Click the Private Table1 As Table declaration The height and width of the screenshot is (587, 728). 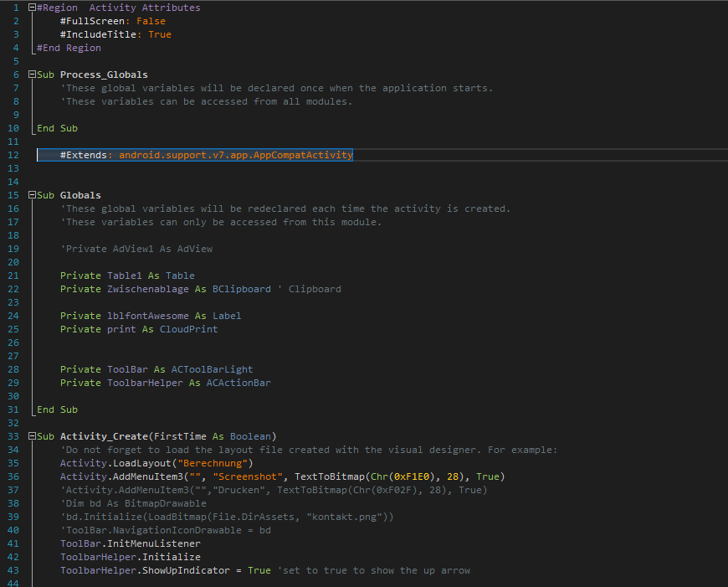coord(127,275)
